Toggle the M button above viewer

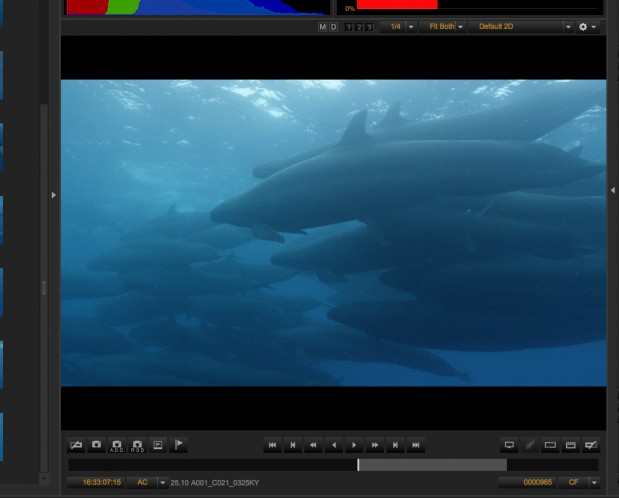322,27
